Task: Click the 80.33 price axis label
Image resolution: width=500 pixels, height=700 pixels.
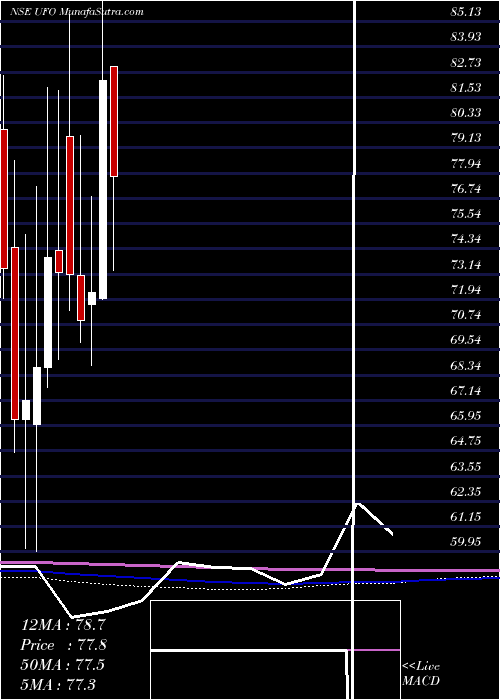Action: [466, 112]
